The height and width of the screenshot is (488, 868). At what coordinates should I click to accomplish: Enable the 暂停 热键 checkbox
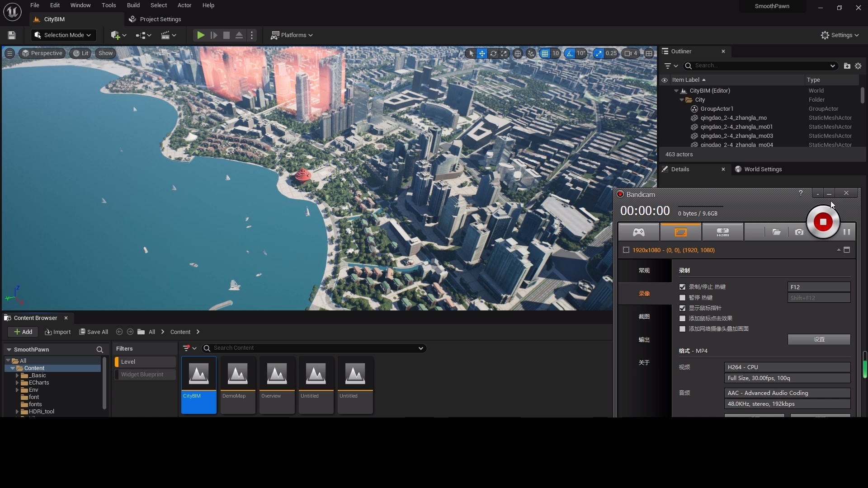coord(682,298)
